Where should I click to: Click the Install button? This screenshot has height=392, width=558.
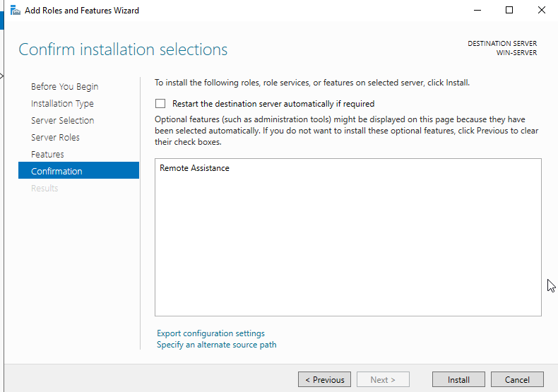458,379
